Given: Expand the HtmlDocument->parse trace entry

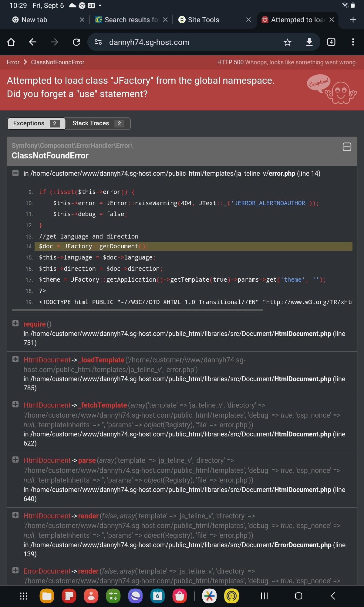Looking at the screenshot, I should coord(15,460).
